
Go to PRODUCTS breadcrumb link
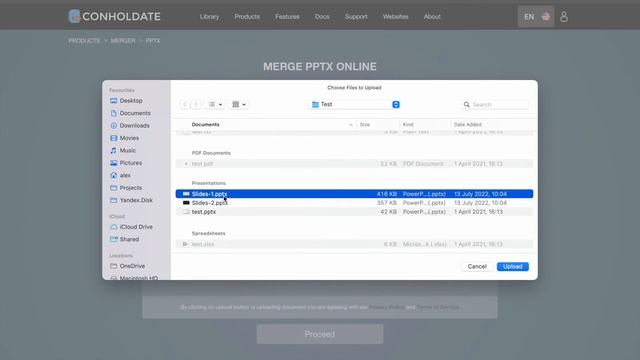(84, 41)
